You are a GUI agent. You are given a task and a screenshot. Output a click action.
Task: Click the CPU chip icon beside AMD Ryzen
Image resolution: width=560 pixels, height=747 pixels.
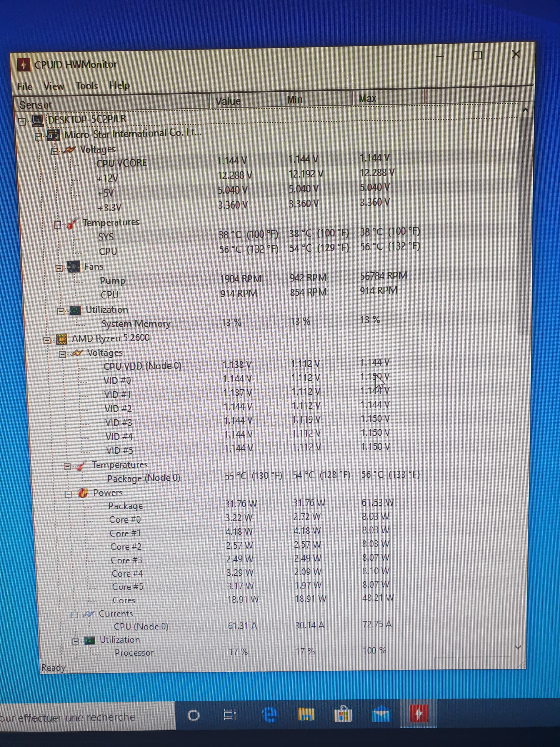(61, 339)
